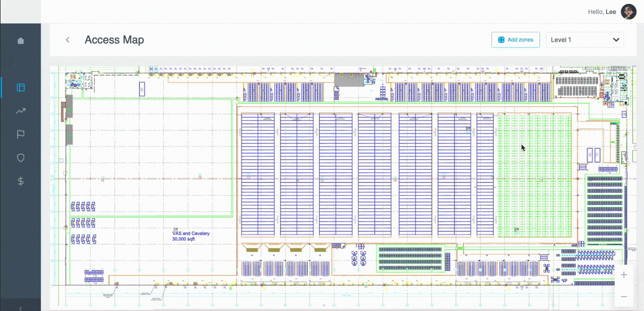This screenshot has width=644, height=311.
Task: Open the shield security icon
Action: (x=20, y=157)
